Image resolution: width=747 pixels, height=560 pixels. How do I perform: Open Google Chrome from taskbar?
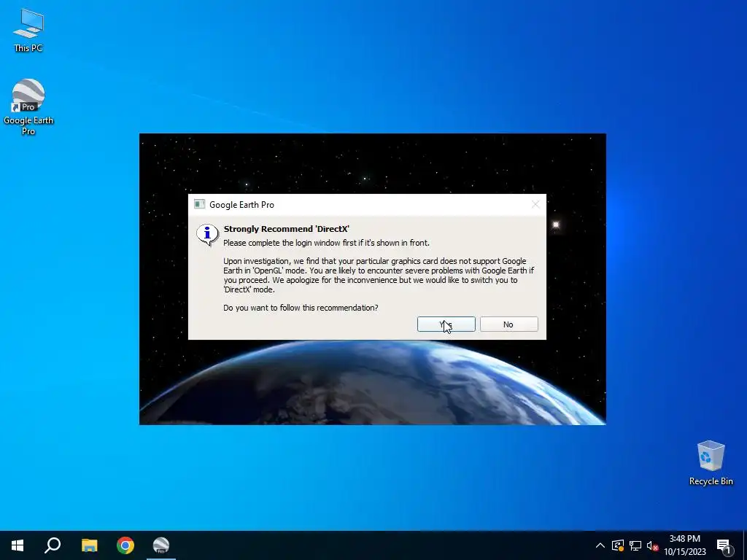point(125,545)
